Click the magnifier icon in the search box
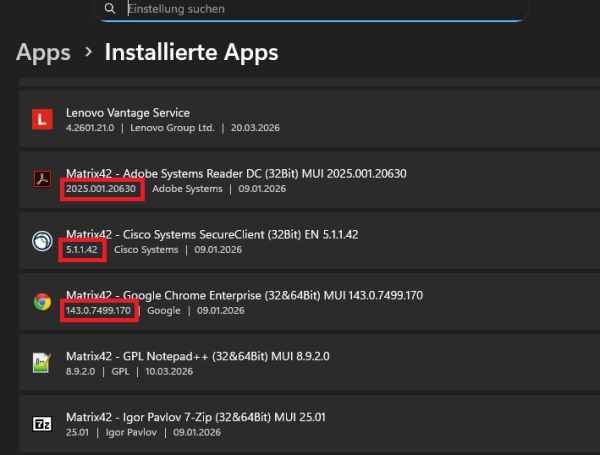The image size is (600, 455). [109, 9]
